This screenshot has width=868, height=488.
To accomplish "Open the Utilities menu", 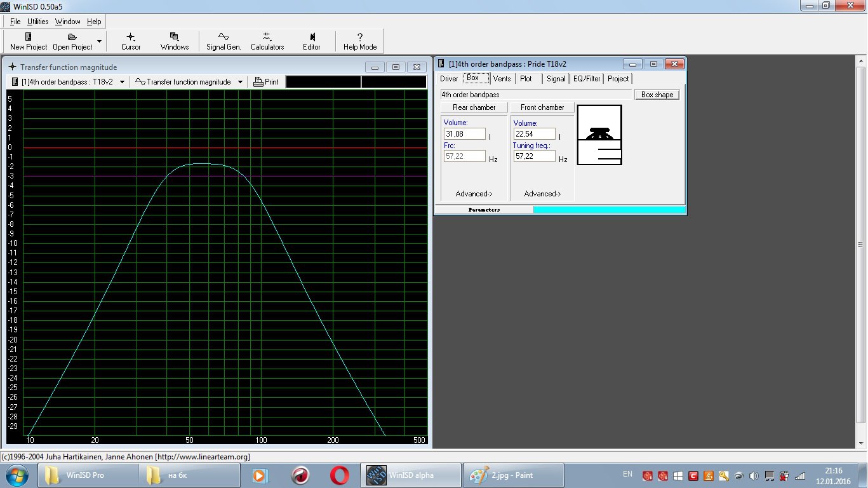I will click(37, 22).
